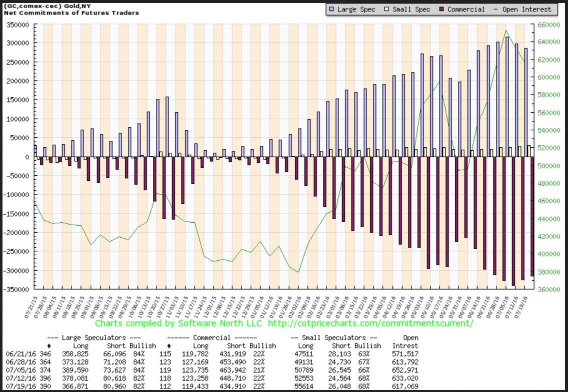568x392 pixels.
Task: Open the cotpricecharts.com commitmentscurrent URL
Action: (370, 323)
